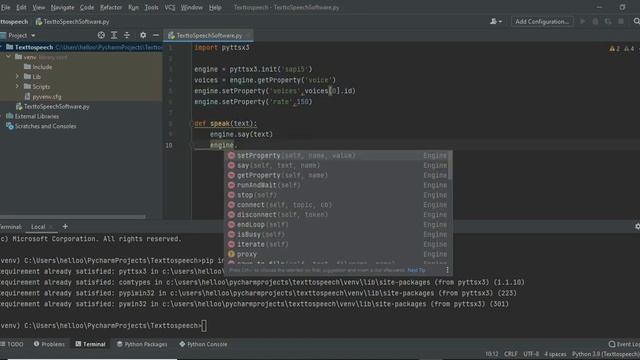
Task: Expand the Scripts folder
Action: tap(18, 87)
